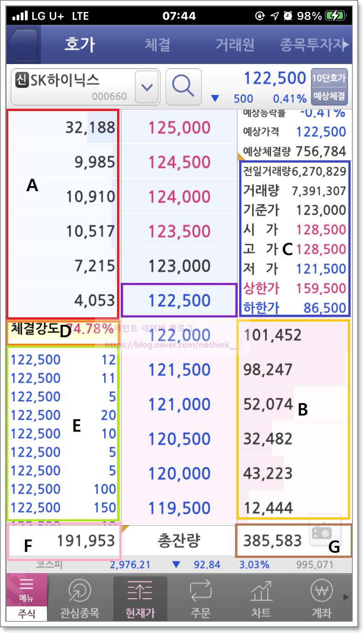The width and height of the screenshot is (364, 633).
Task: Open 관심종목 in the bottom bar
Action: (80, 598)
